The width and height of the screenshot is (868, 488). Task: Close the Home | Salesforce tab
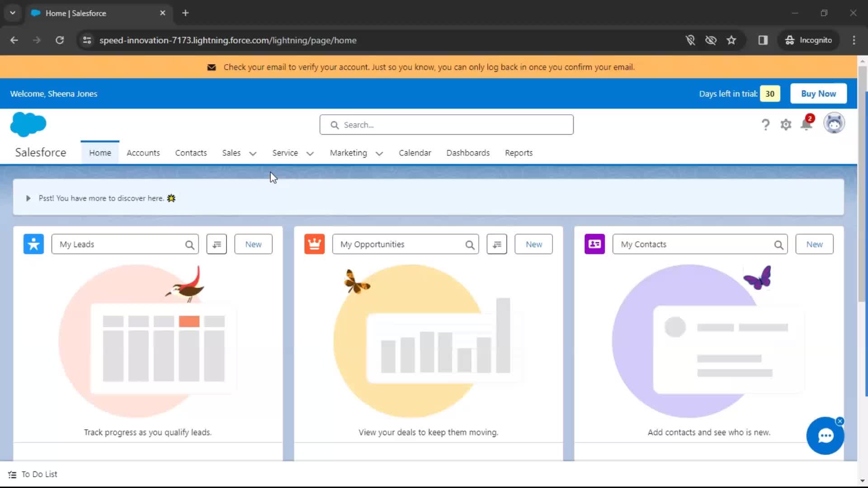[x=163, y=13]
